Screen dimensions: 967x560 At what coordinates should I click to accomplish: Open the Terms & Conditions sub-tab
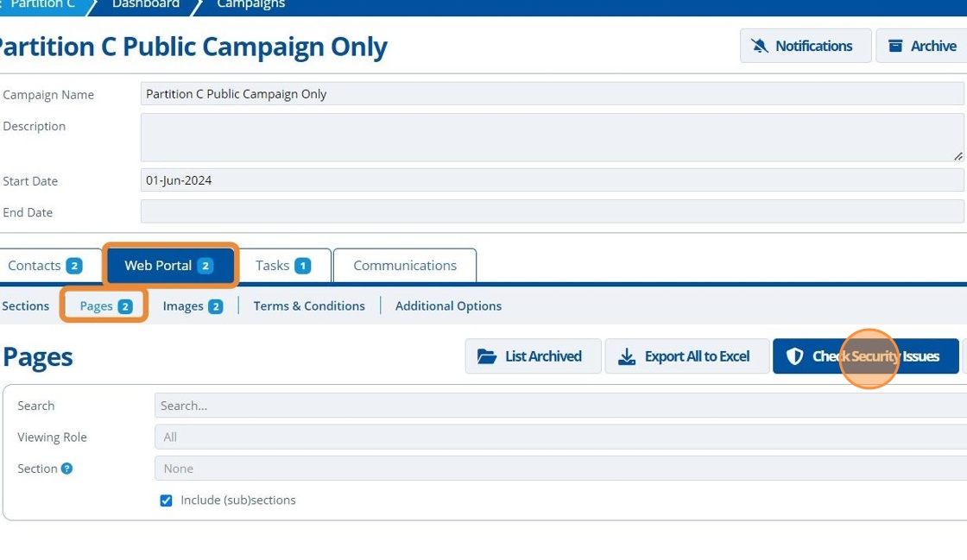click(x=309, y=306)
